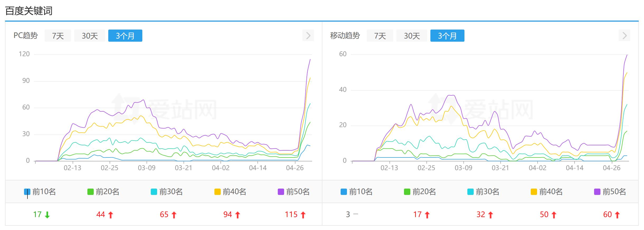Click red up arrow beside PC value 44

click(111, 215)
